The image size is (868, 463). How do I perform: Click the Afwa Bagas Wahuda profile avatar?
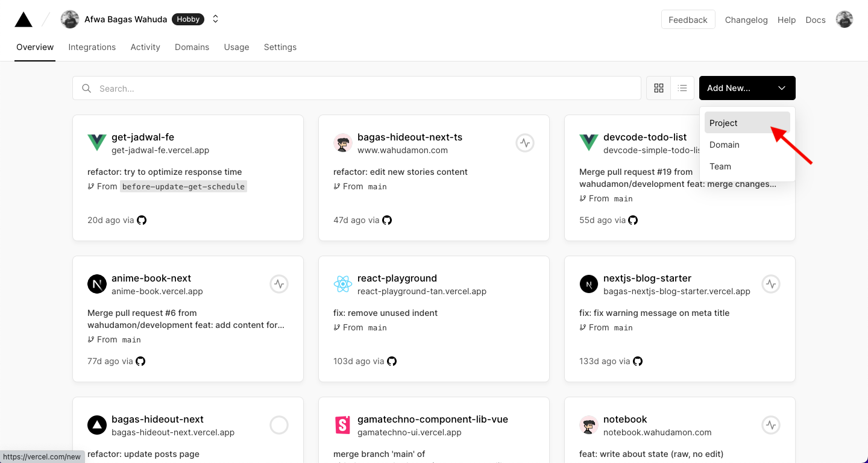click(70, 19)
